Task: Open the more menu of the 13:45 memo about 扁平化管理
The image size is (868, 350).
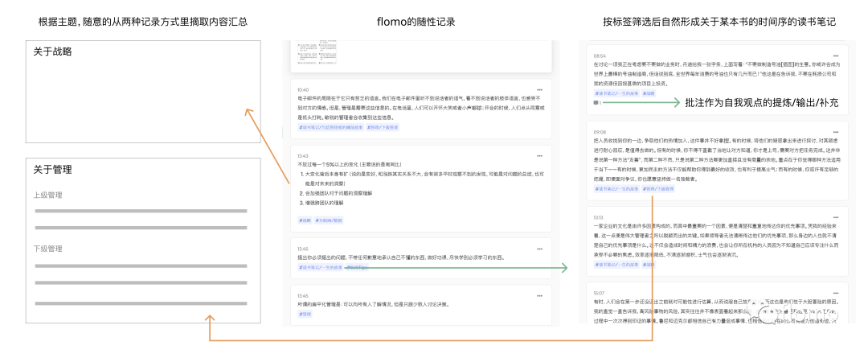Action: coord(539,296)
